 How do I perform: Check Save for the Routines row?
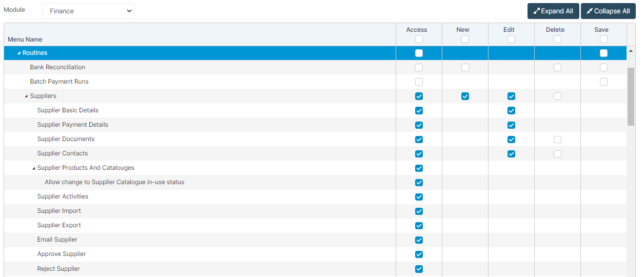coord(603,53)
